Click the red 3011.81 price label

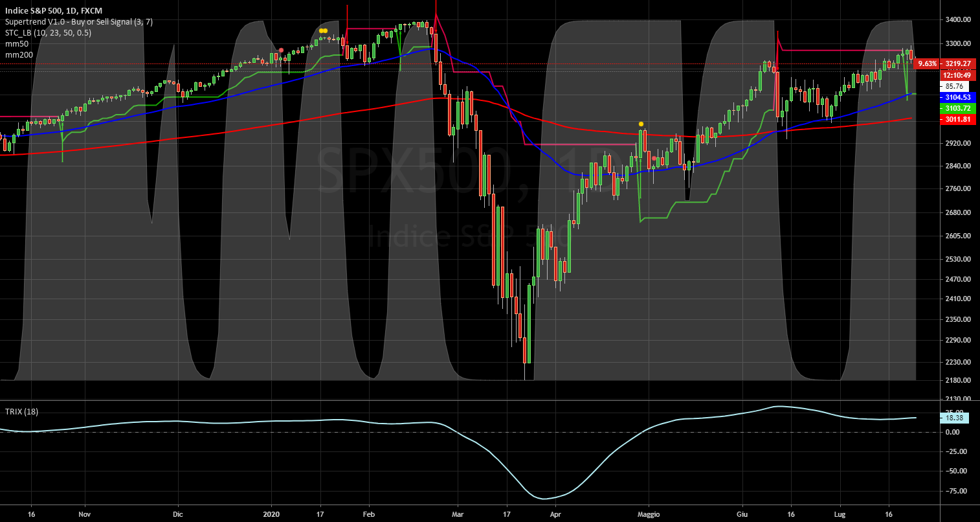point(957,119)
